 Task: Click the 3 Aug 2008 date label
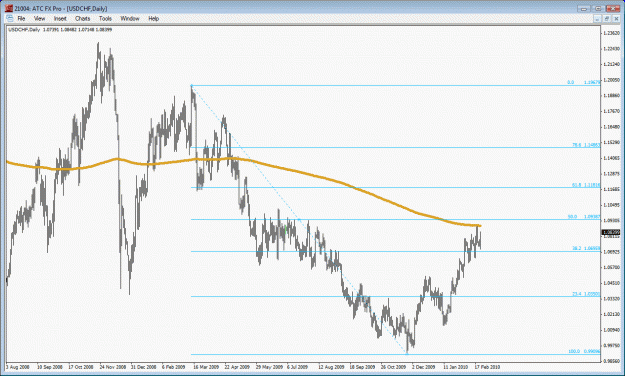[18, 366]
